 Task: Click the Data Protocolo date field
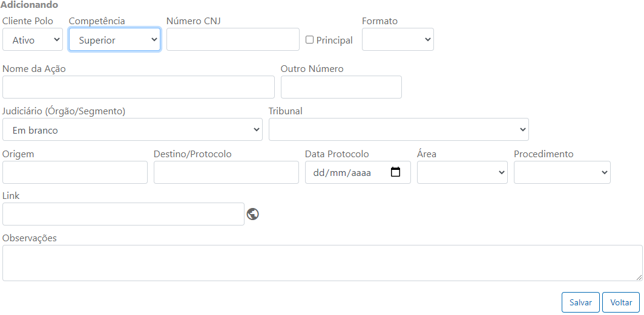(345, 172)
